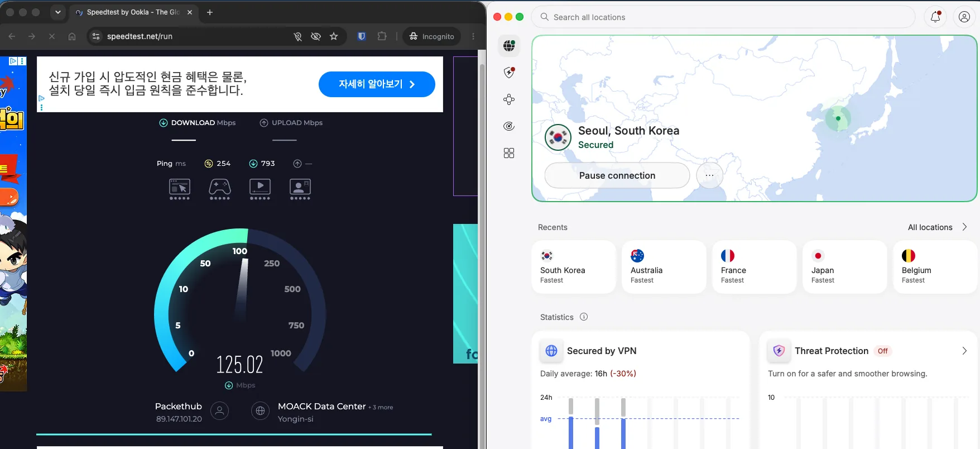Image resolution: width=980 pixels, height=449 pixels.
Task: Connect to Belgium in Recents
Action: click(x=935, y=267)
